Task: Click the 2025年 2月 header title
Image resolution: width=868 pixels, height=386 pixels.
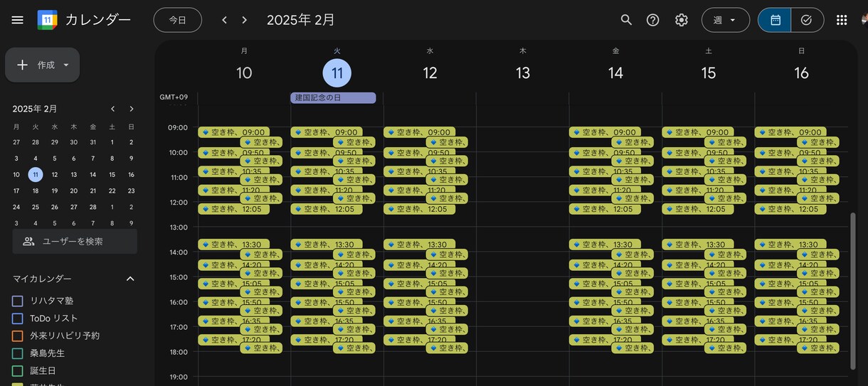Action: [x=301, y=20]
